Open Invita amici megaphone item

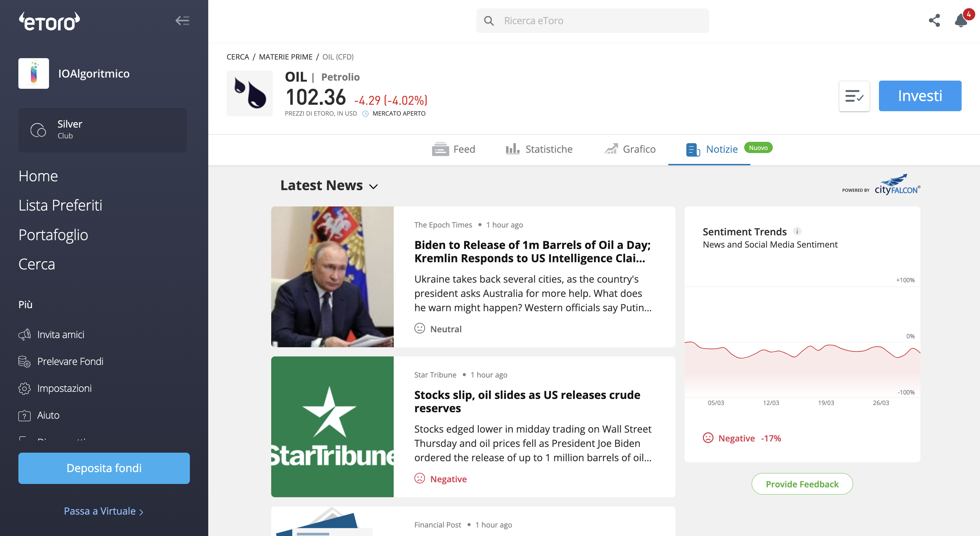coord(51,335)
